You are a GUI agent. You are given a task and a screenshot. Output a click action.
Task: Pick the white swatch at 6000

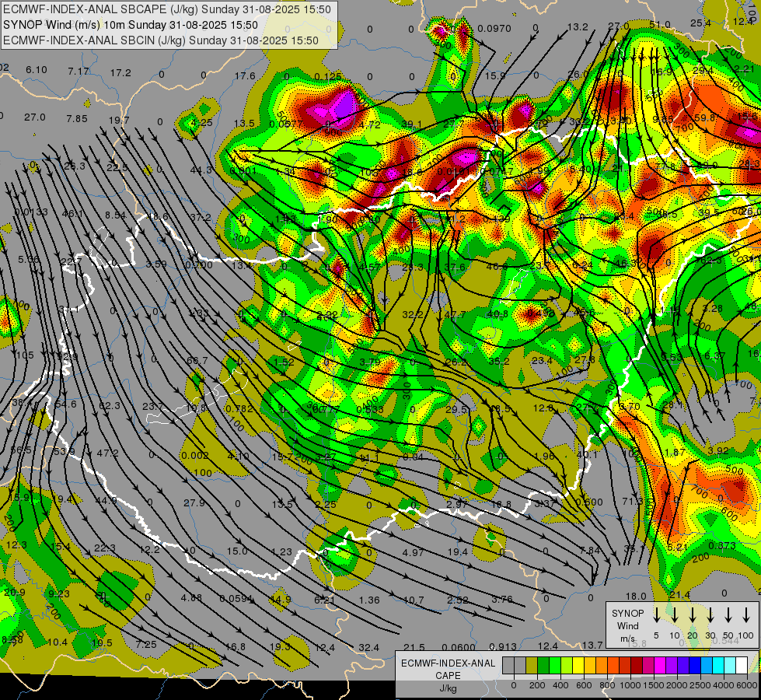pyautogui.click(x=741, y=665)
